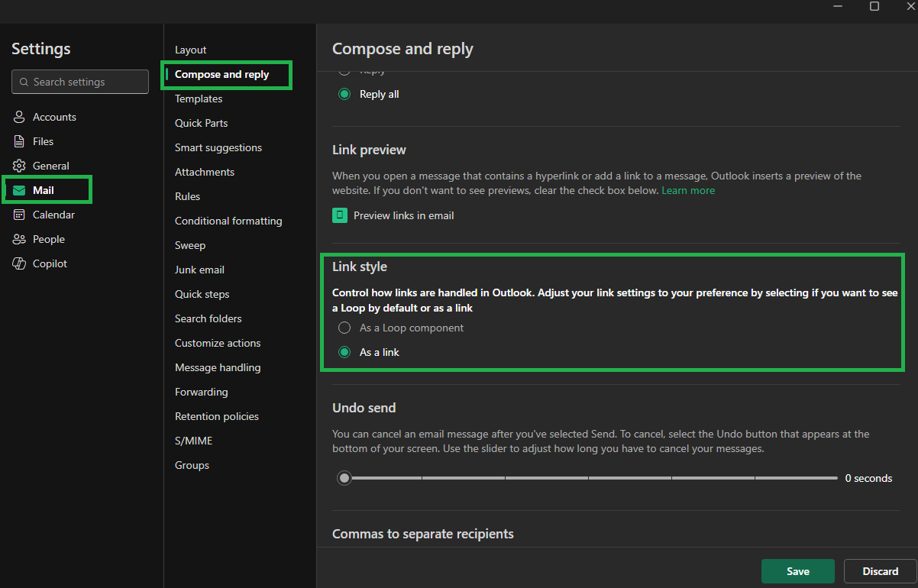Image resolution: width=918 pixels, height=588 pixels.
Task: Go to Quick Parts settings
Action: pos(202,123)
